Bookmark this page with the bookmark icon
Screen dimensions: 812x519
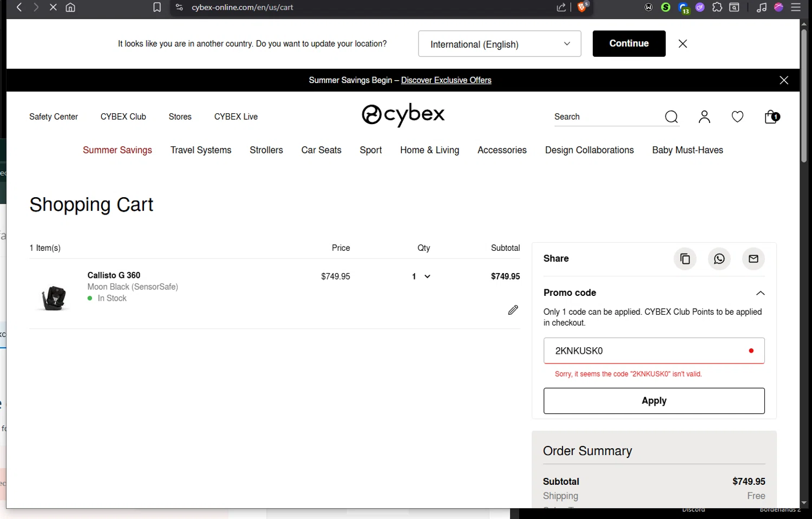pos(157,8)
